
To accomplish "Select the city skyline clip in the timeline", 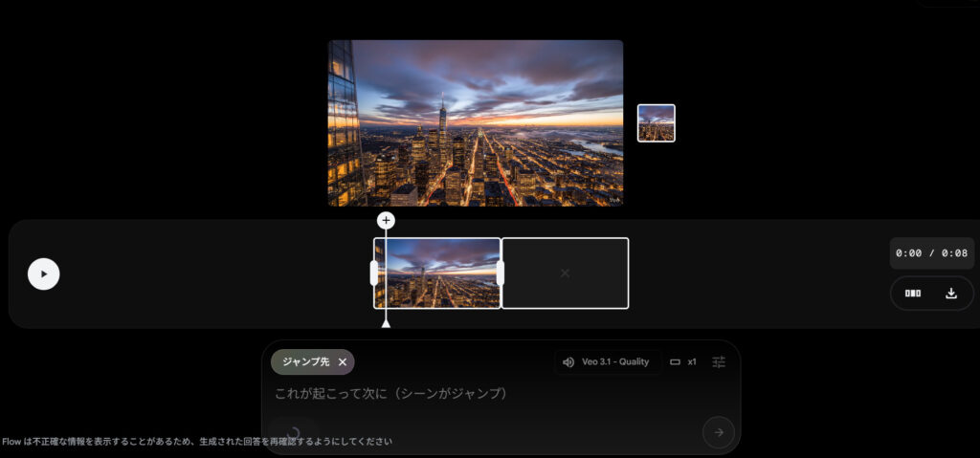I will [x=440, y=273].
